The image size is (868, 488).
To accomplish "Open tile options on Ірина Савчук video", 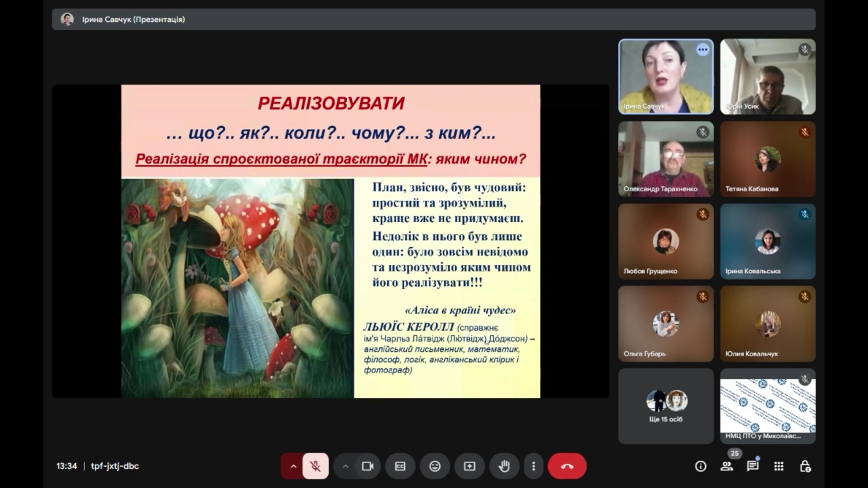I will (x=703, y=50).
